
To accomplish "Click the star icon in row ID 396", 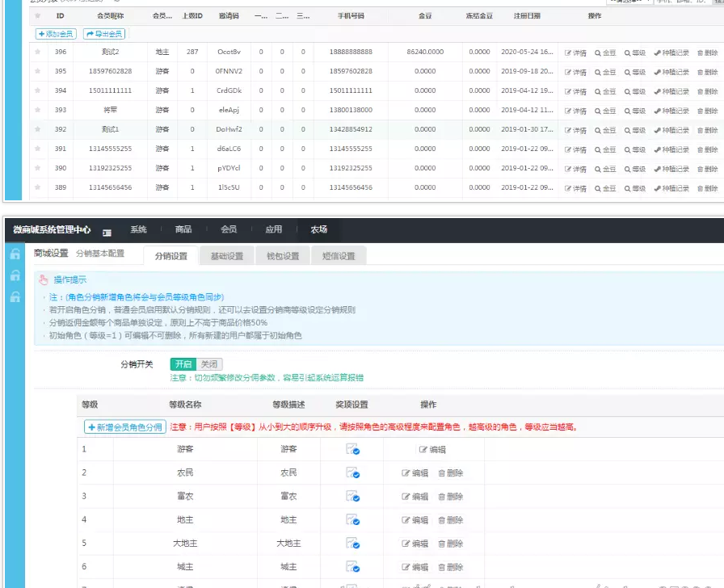I will click(x=37, y=52).
